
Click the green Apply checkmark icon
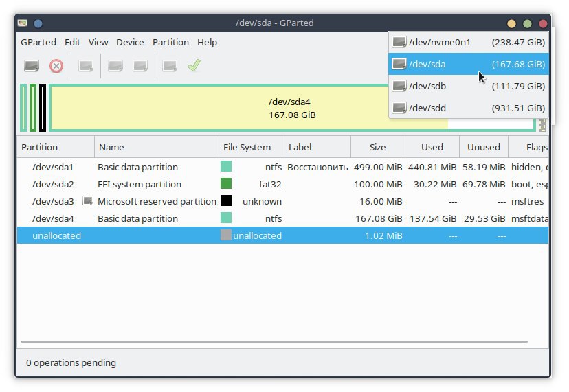point(194,65)
